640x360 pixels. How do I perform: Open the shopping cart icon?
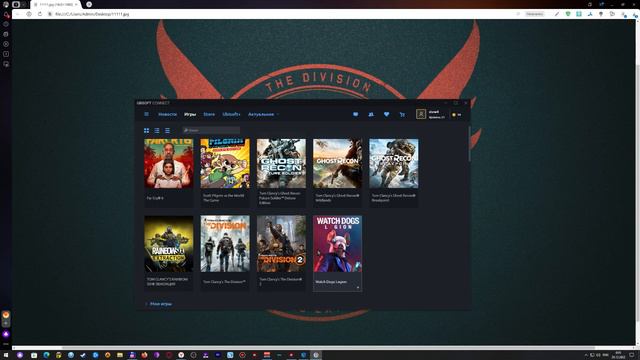point(402,114)
